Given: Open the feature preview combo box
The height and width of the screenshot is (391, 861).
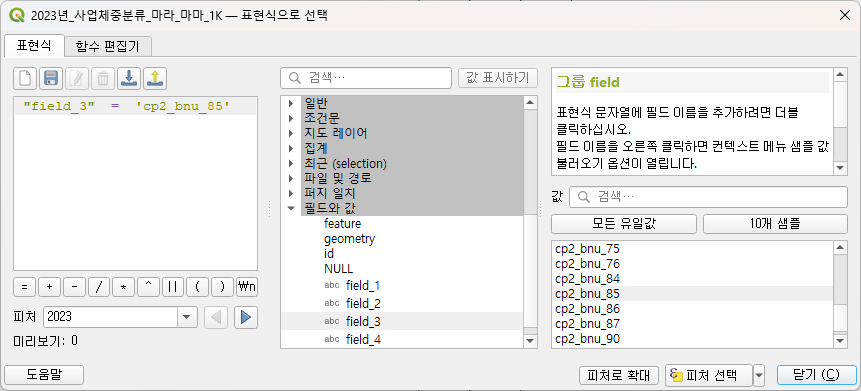Looking at the screenshot, I should tap(120, 317).
